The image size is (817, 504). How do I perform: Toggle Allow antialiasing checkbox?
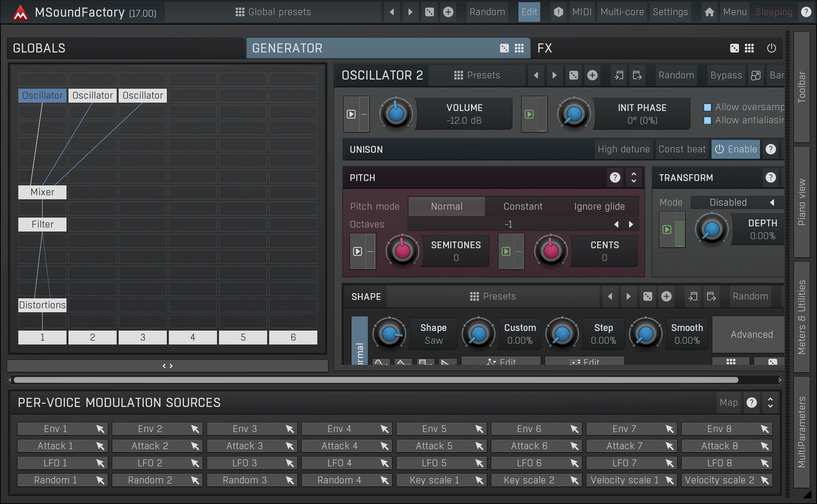(x=708, y=120)
